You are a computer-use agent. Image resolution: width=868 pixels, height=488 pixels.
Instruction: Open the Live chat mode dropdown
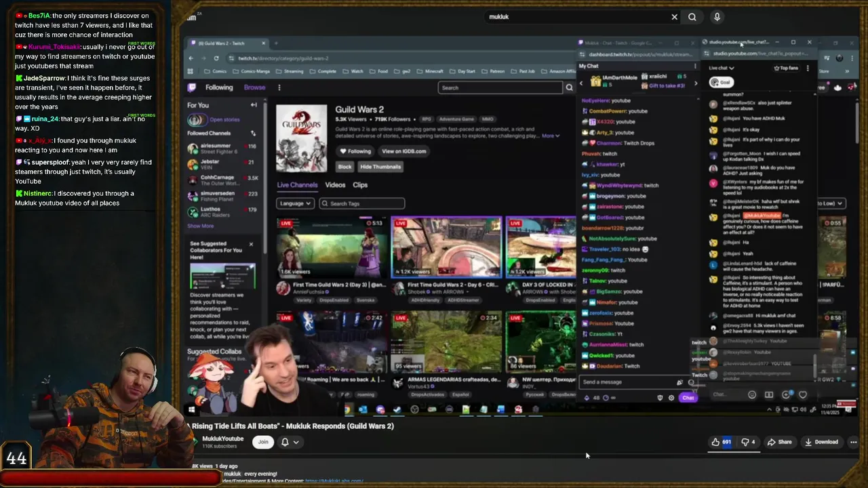[722, 68]
